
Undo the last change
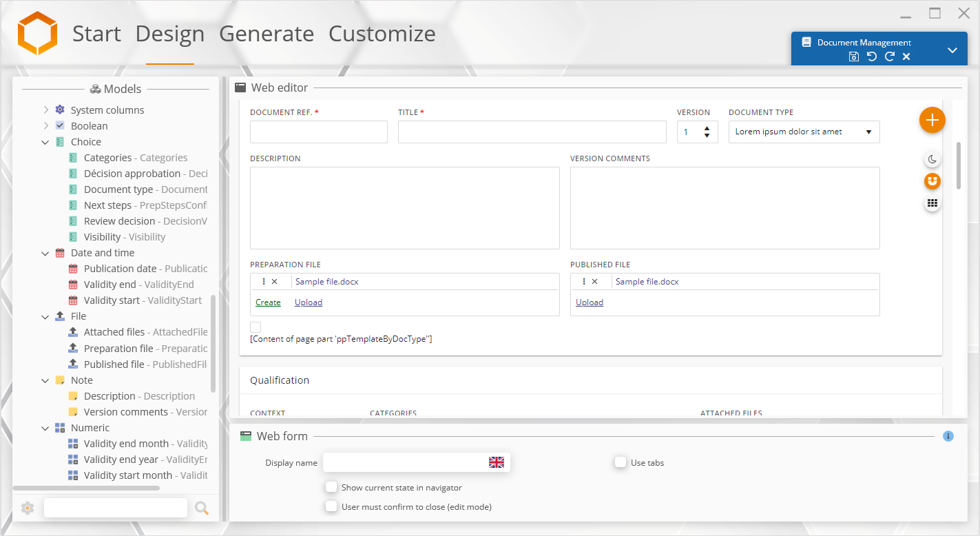[872, 56]
